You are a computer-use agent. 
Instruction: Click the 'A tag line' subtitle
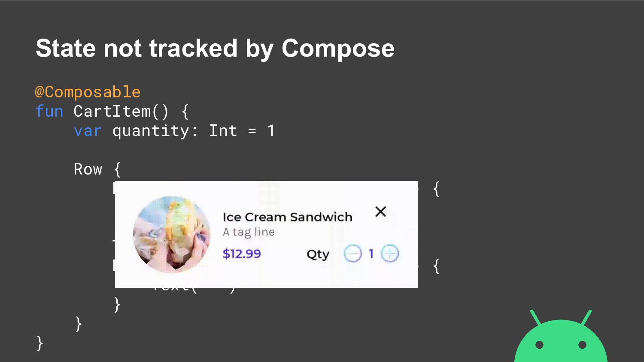pos(249,232)
